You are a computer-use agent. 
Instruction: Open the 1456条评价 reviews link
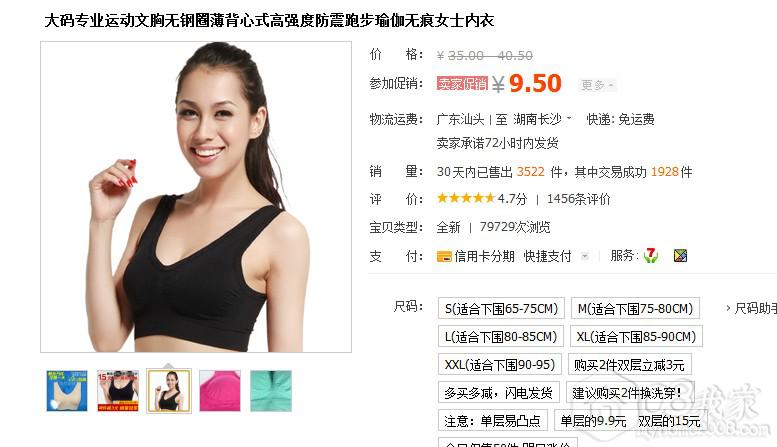578,199
